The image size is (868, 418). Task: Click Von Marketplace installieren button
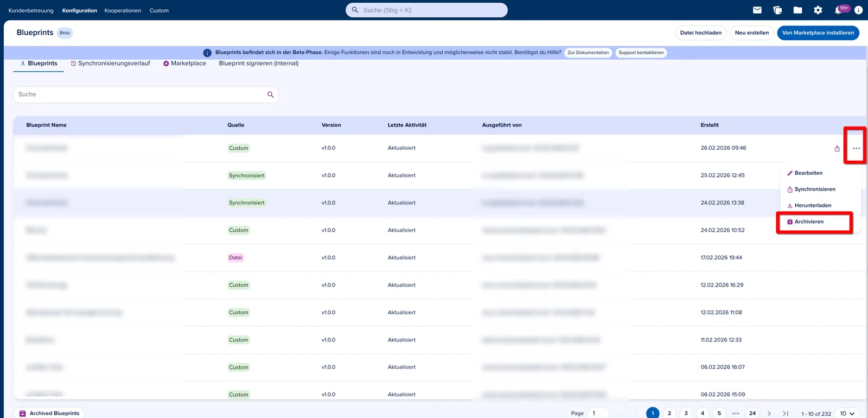click(x=818, y=33)
